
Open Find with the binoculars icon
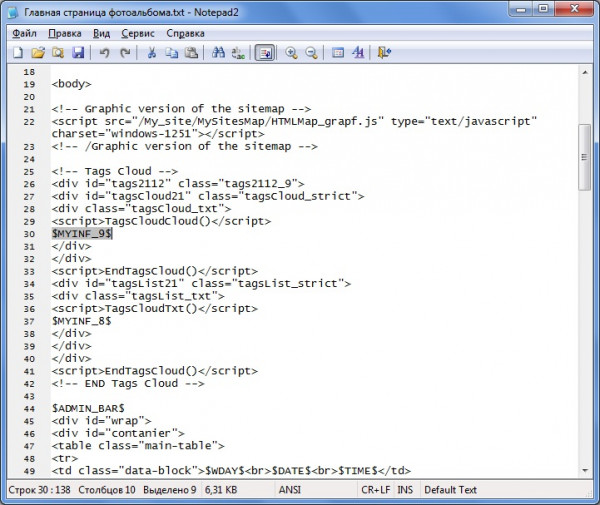pyautogui.click(x=218, y=52)
